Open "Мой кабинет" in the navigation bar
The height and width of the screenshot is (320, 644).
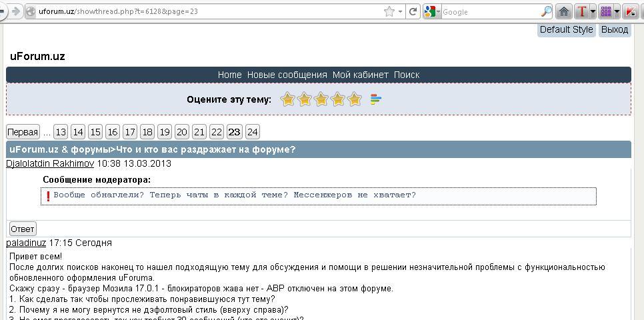point(360,75)
